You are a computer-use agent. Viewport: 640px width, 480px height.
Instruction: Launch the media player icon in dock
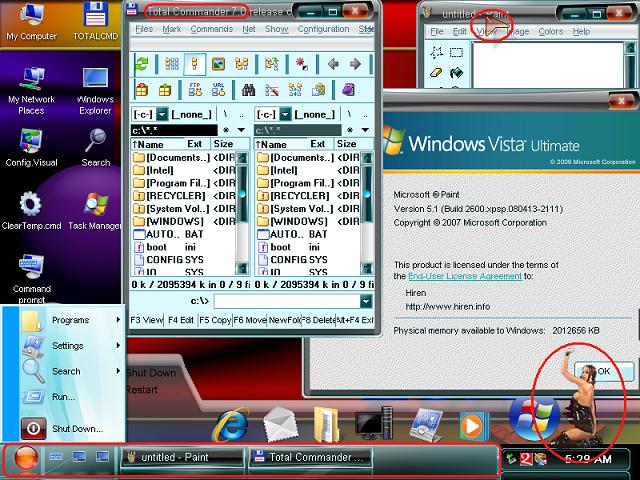(473, 426)
